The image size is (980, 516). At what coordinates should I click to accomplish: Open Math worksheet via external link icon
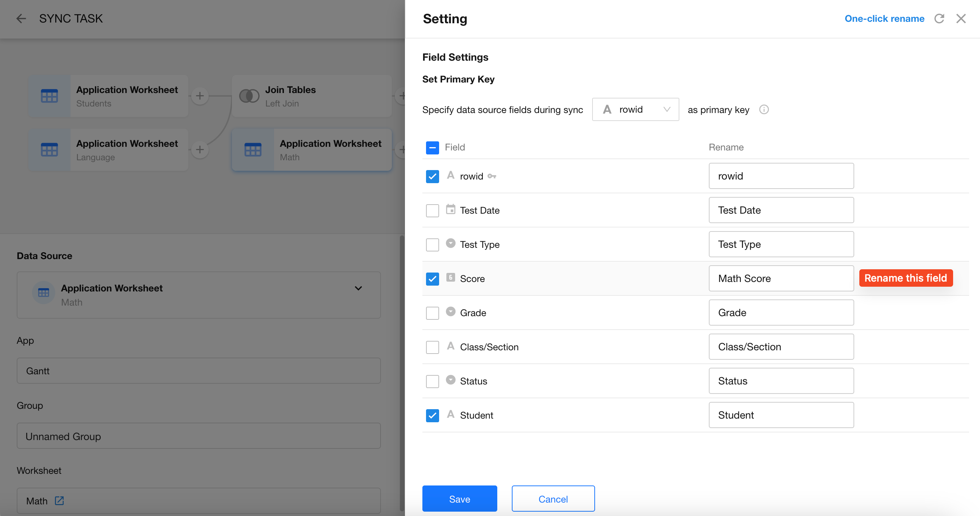(x=59, y=500)
